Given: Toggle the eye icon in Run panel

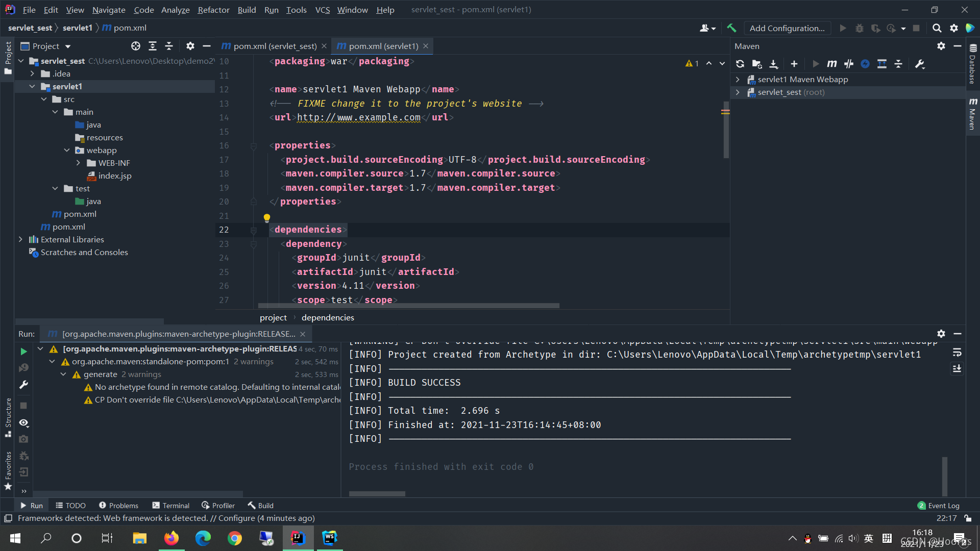Looking at the screenshot, I should [x=23, y=423].
